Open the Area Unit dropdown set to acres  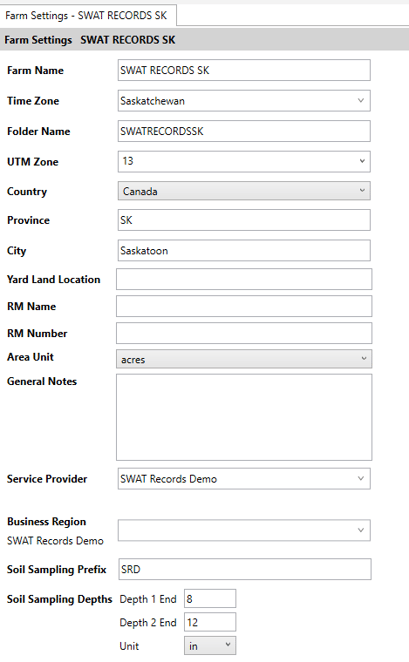(x=244, y=359)
